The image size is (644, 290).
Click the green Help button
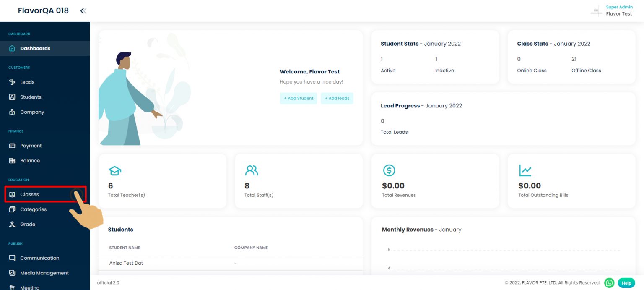[626, 283]
